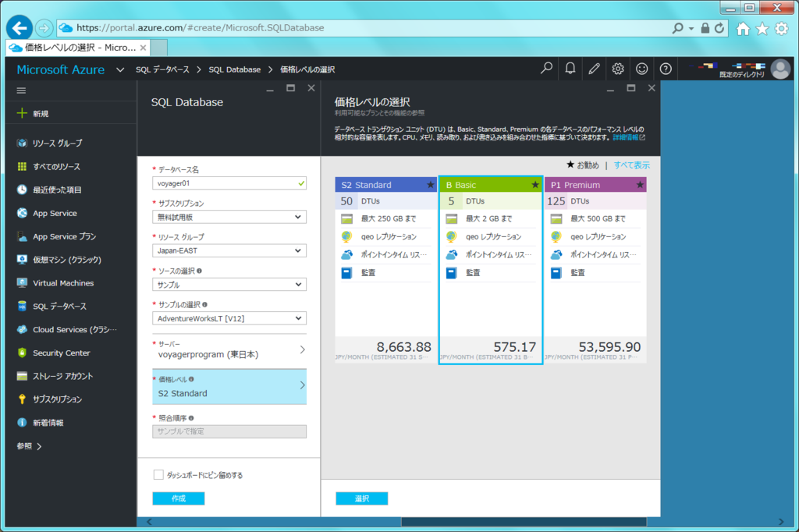Click the user account avatar
Image resolution: width=799 pixels, height=532 pixels.
(780, 69)
